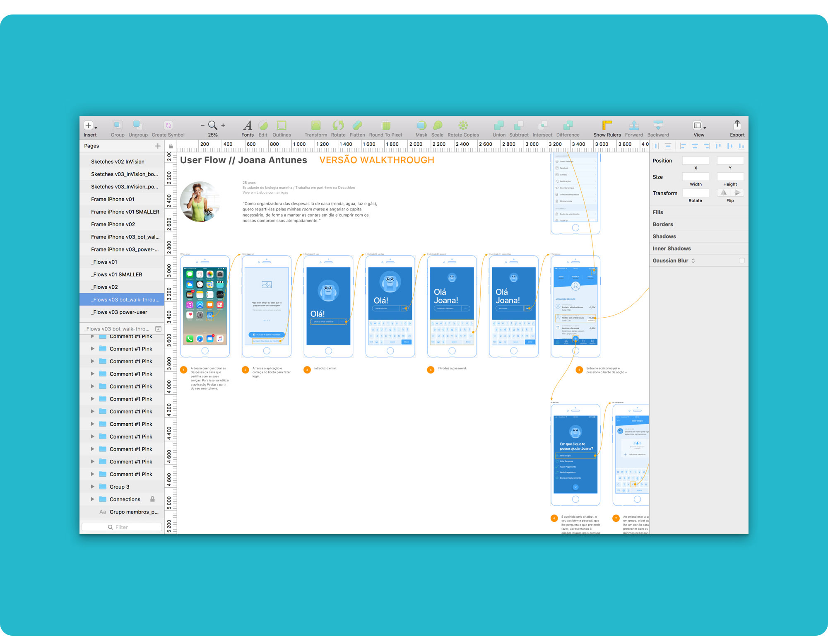Open the _Flows v03 power-user page
This screenshot has height=644, width=828.
[120, 312]
